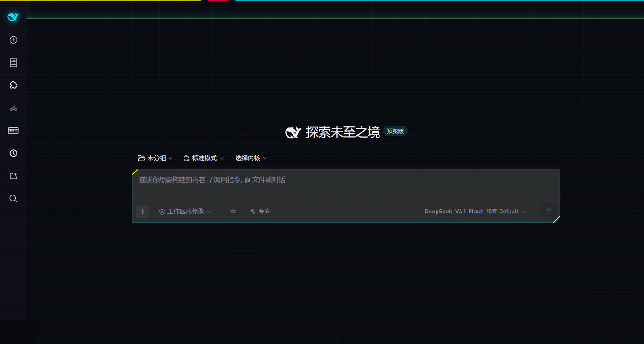644x344 pixels.
Task: Open search magnifier icon in sidebar
Action: click(13, 199)
